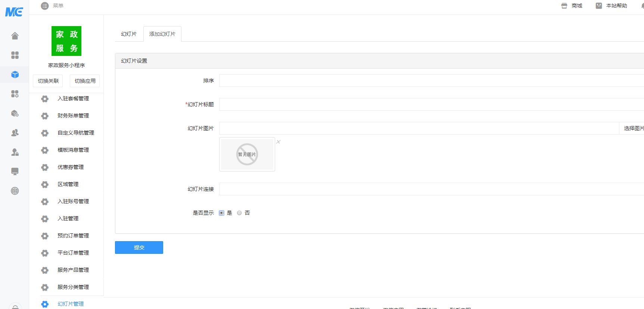Image resolution: width=644 pixels, height=309 pixels.
Task: Click gear icon next to 服务产品管理
Action: pyautogui.click(x=45, y=270)
